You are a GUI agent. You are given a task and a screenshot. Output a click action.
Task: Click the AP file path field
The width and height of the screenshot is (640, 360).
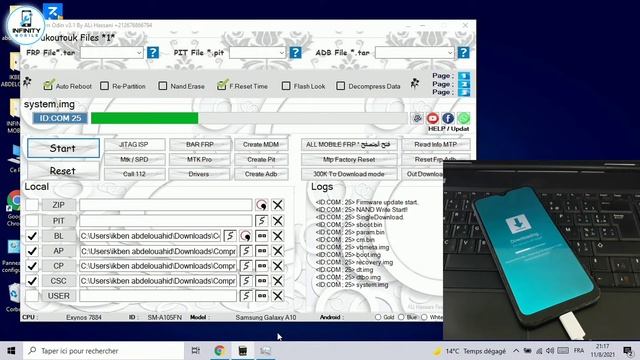158,251
